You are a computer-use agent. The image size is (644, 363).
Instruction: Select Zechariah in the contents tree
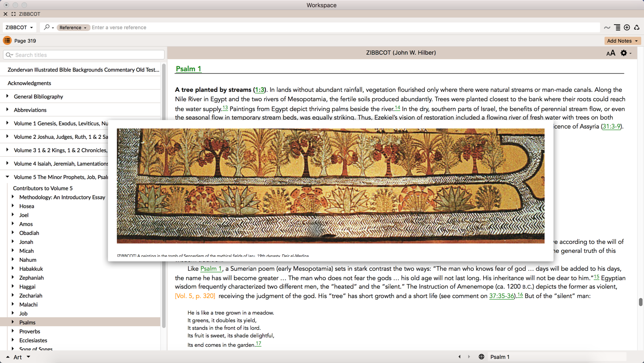(31, 296)
